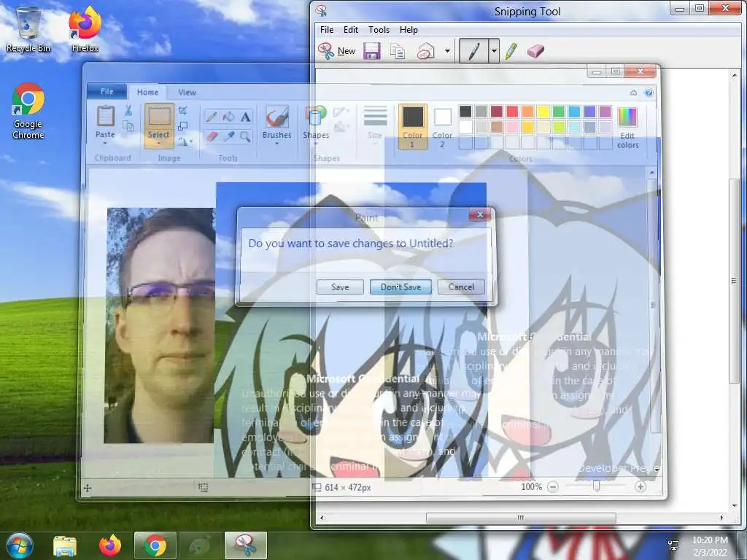
Task: Select Pencil tool in Paint
Action: (x=212, y=117)
